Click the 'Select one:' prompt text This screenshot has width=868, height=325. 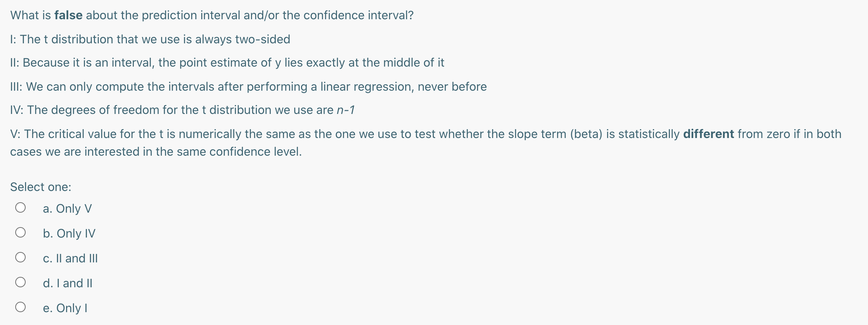click(x=40, y=187)
